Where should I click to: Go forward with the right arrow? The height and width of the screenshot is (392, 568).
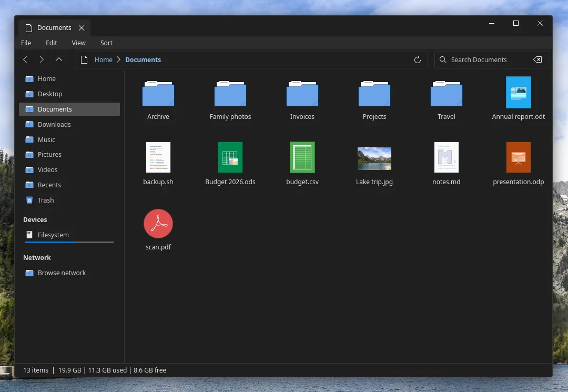tap(42, 59)
